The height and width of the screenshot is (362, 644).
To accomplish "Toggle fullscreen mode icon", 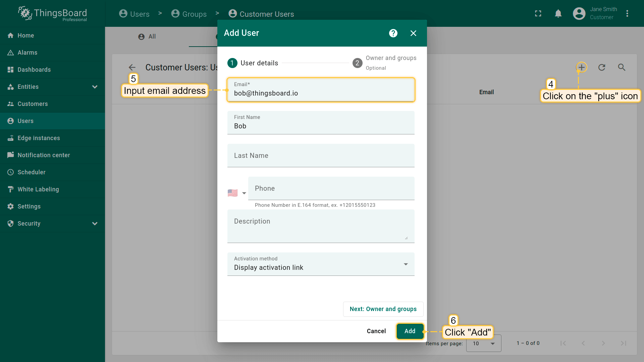I will coord(538,13).
